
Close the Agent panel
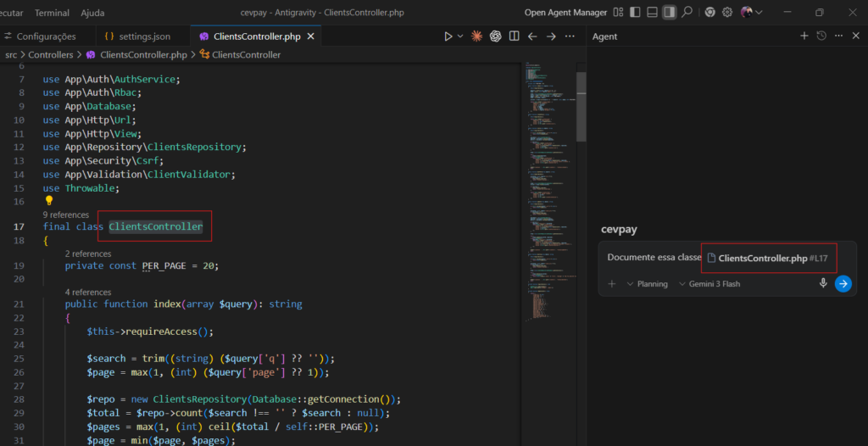coord(855,36)
